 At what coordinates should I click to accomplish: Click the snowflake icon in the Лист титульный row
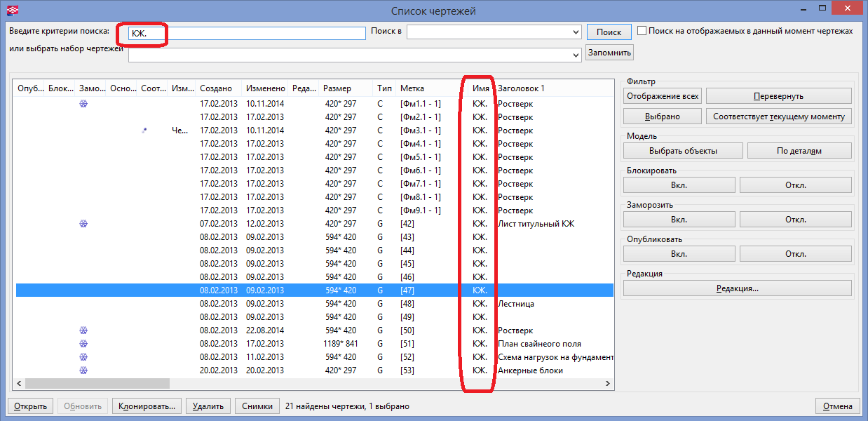[x=83, y=224]
